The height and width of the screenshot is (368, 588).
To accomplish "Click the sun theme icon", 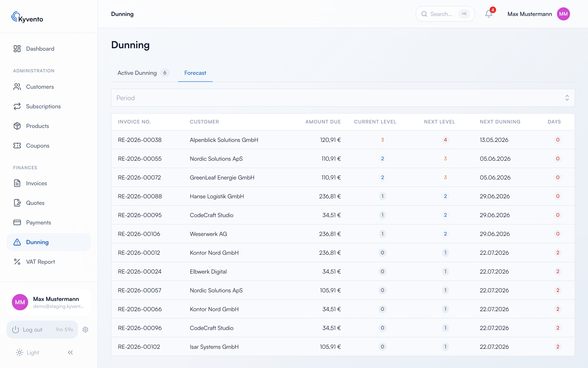I will coord(19,352).
